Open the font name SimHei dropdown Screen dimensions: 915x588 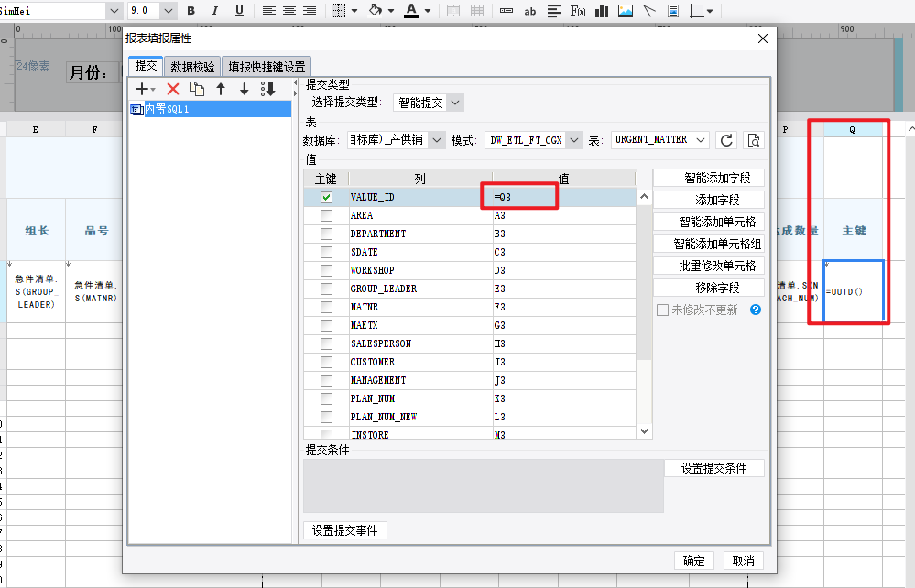[114, 10]
